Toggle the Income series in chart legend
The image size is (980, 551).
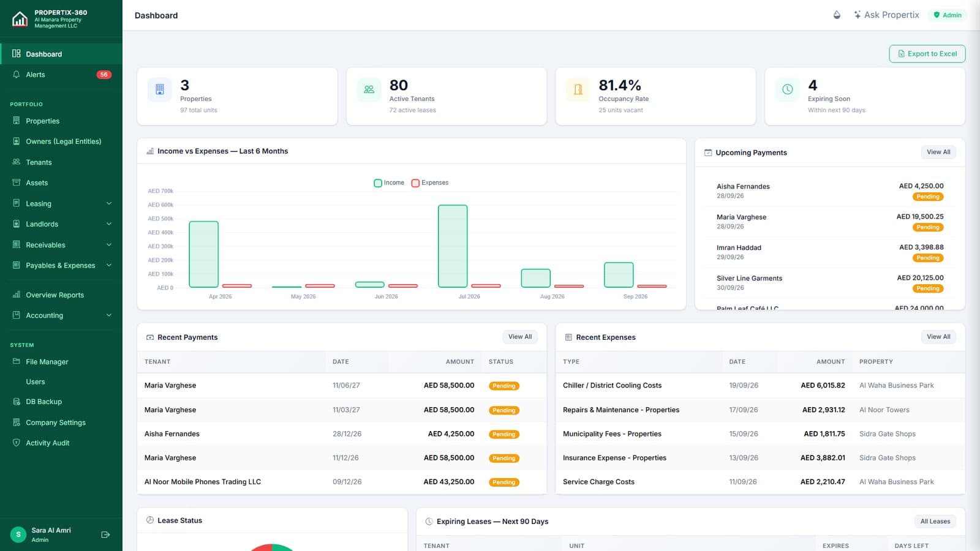[x=389, y=182]
